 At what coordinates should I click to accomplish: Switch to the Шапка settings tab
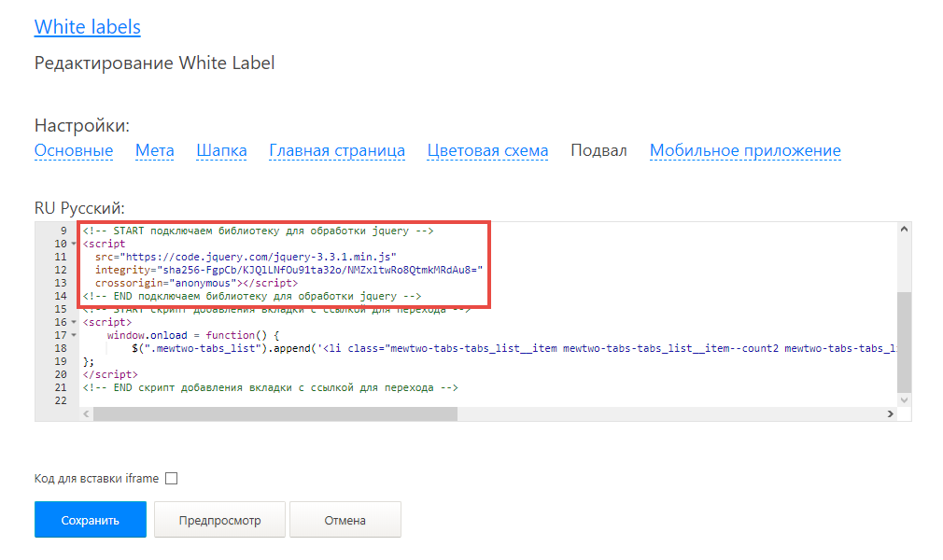pyautogui.click(x=221, y=150)
